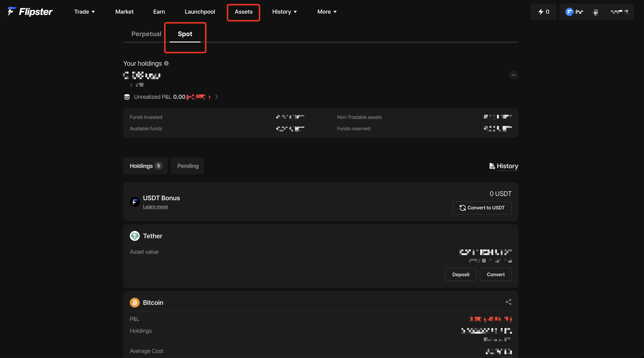Click the Flipster logo
Viewport: 644px width, 358px height.
click(x=30, y=11)
